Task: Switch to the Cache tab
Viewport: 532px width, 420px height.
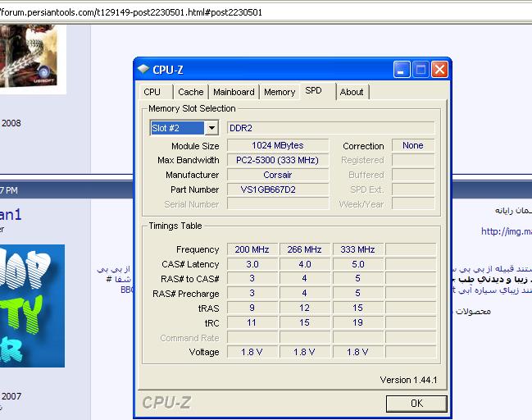Action: pyautogui.click(x=191, y=92)
